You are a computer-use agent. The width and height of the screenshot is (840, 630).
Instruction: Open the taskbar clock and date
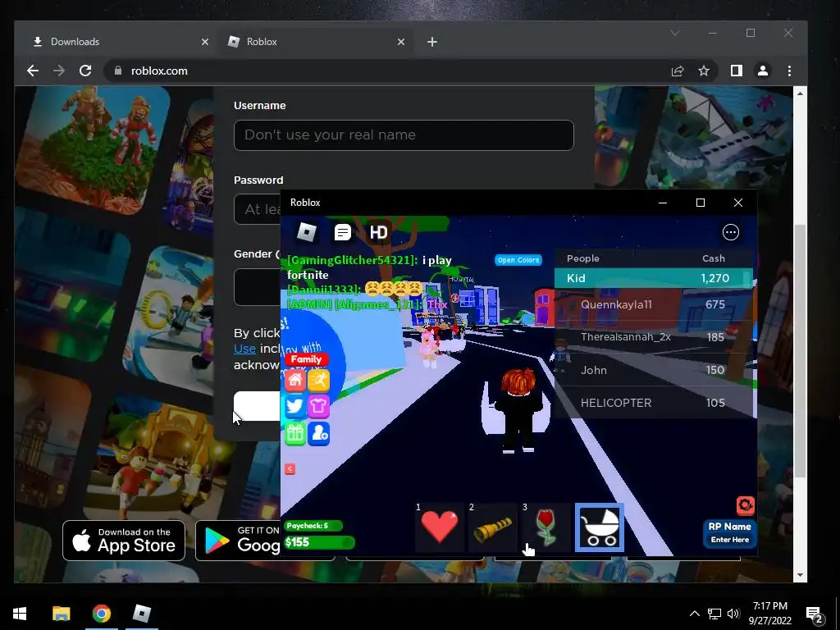coord(769,614)
